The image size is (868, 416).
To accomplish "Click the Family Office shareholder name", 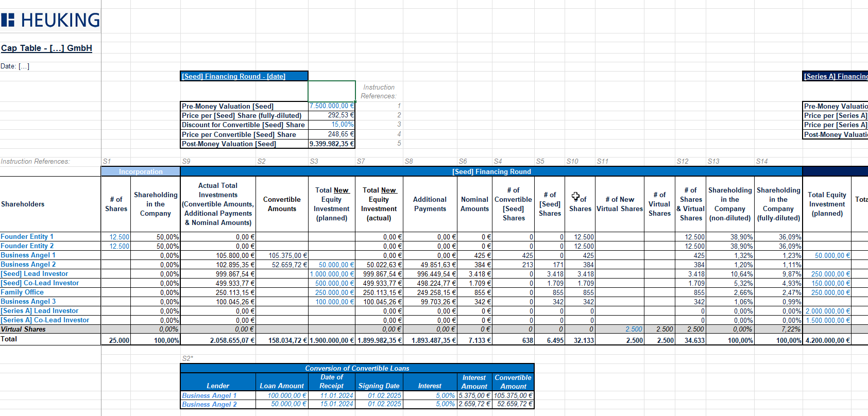I will [x=22, y=292].
